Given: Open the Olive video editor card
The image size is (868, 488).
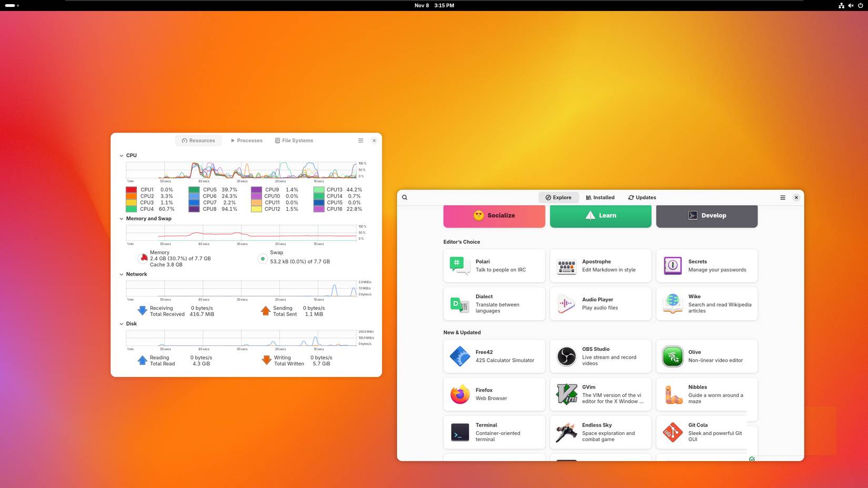Looking at the screenshot, I should [706, 356].
